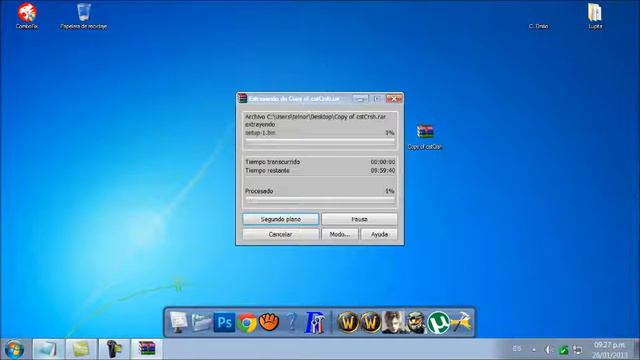Open the computer monitor icon in the dock

coord(178,322)
